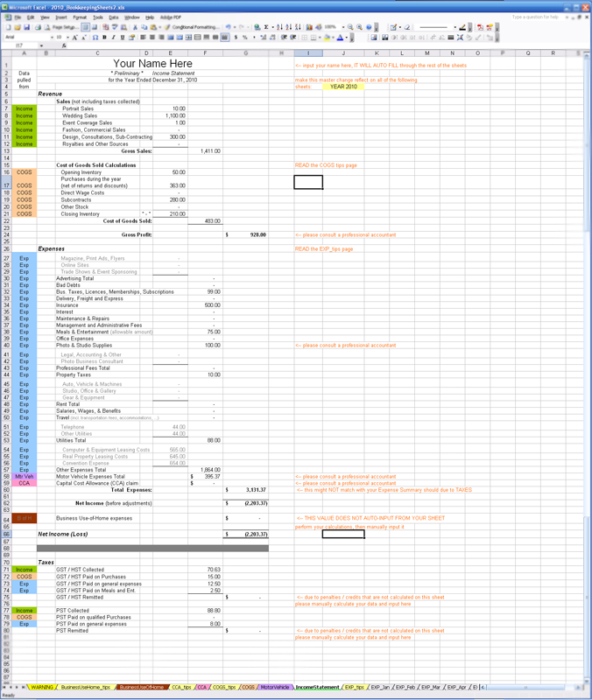Click the insert function fx icon
592x700 pixels.
tap(64, 45)
